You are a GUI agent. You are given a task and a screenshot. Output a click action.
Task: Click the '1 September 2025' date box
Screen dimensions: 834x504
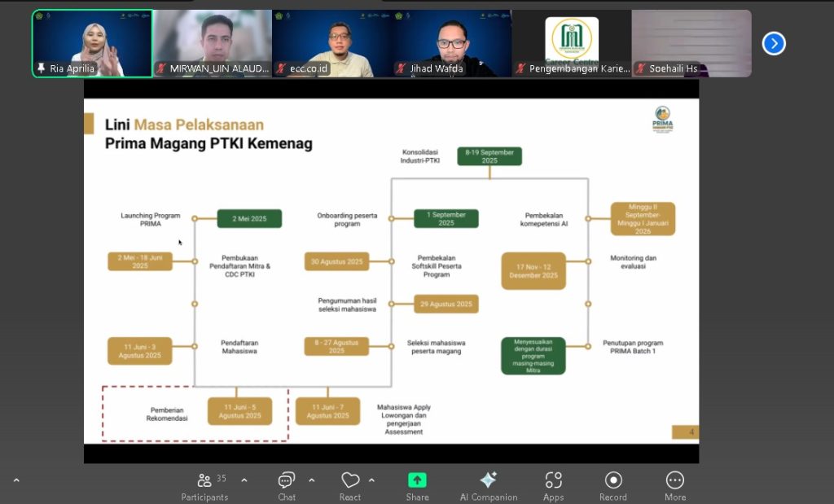pos(446,218)
